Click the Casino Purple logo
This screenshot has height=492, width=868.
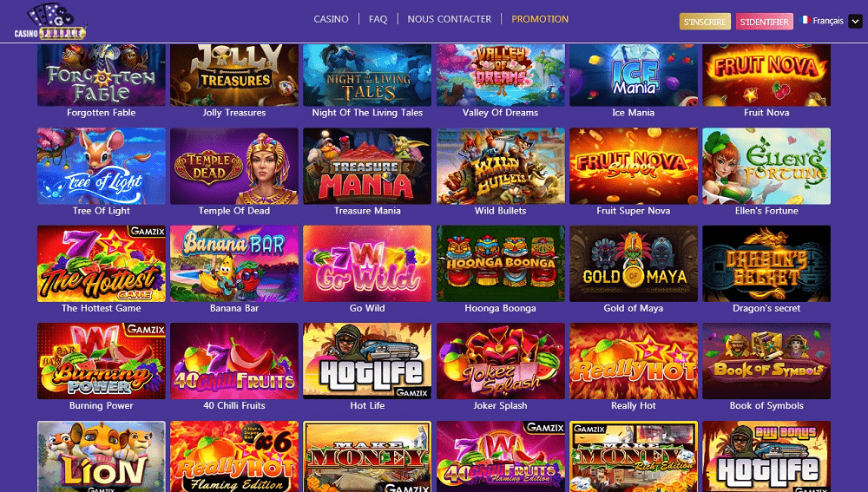[x=50, y=23]
